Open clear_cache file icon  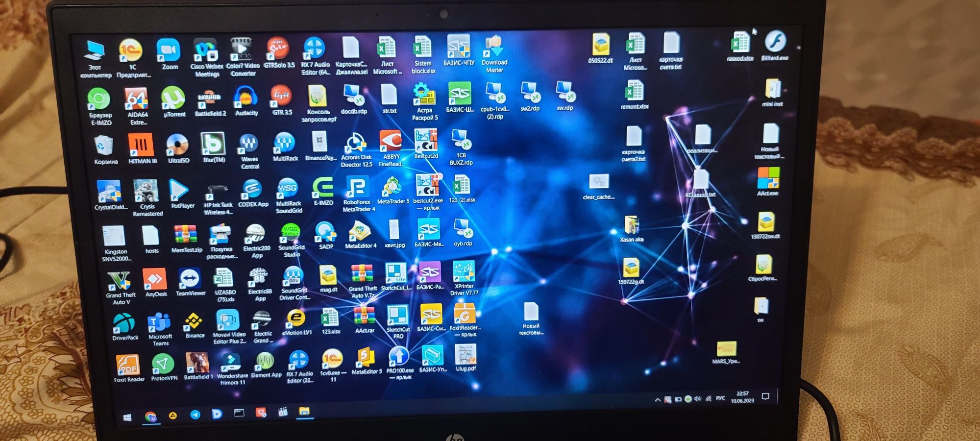[598, 187]
